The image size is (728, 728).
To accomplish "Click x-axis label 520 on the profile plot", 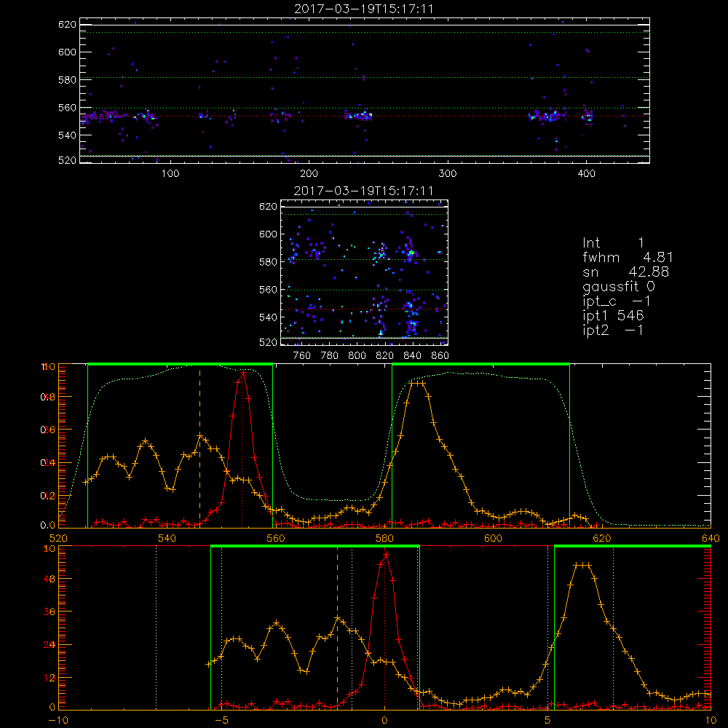I will coord(58,538).
